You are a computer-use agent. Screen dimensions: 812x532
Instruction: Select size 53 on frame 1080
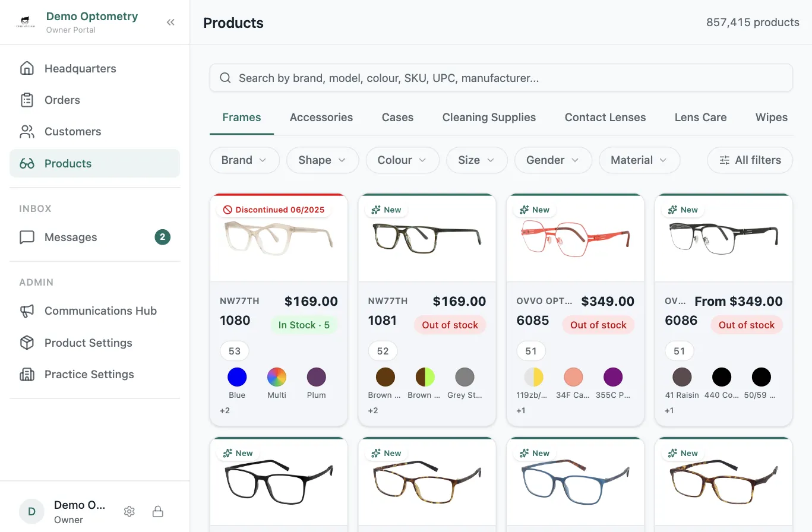pos(235,351)
